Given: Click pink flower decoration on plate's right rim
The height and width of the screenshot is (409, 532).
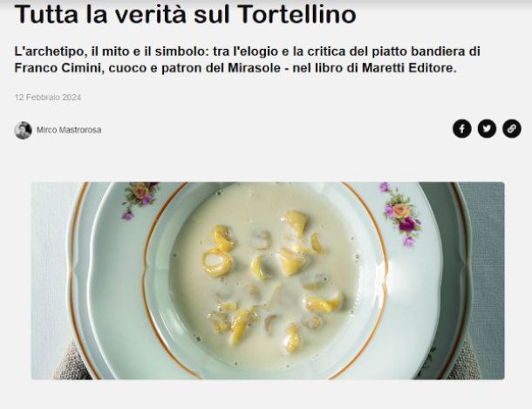Looking at the screenshot, I should [x=401, y=214].
